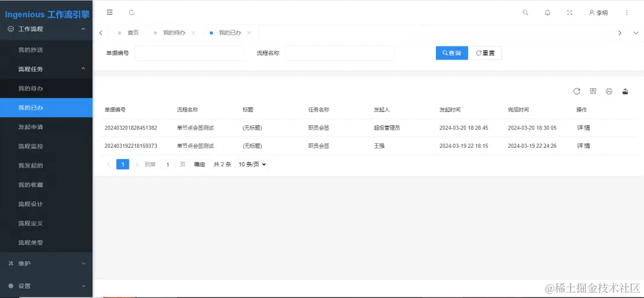Go to previous page arrow in pagination
Viewport: 644px width, 298px height.
(x=109, y=164)
